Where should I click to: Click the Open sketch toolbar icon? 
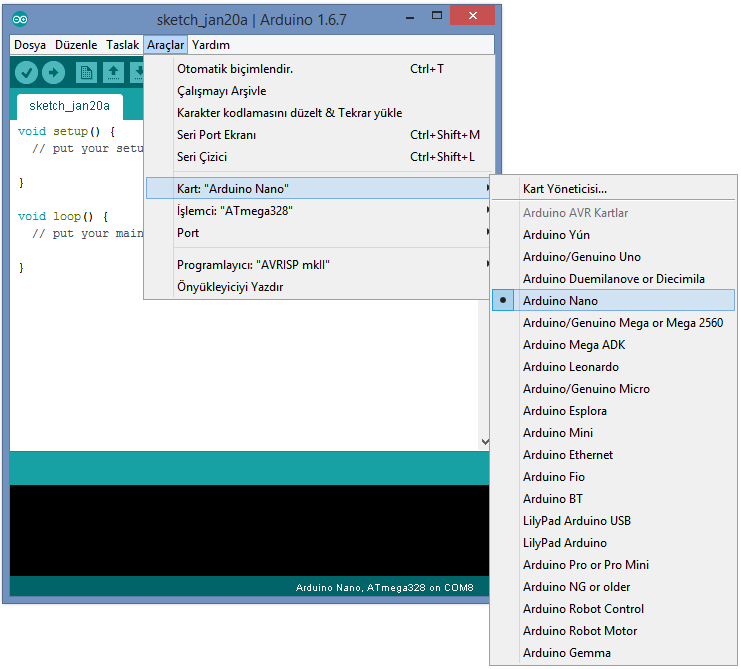[x=113, y=73]
